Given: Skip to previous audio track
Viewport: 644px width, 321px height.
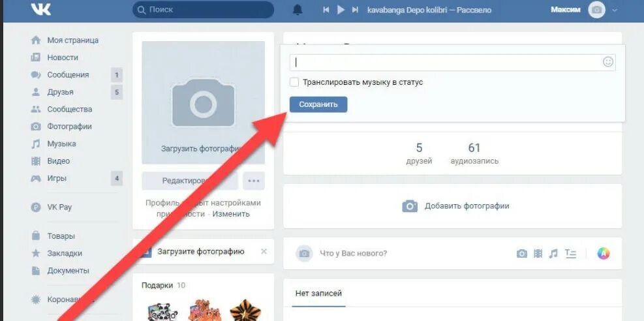Looking at the screenshot, I should coord(326,10).
